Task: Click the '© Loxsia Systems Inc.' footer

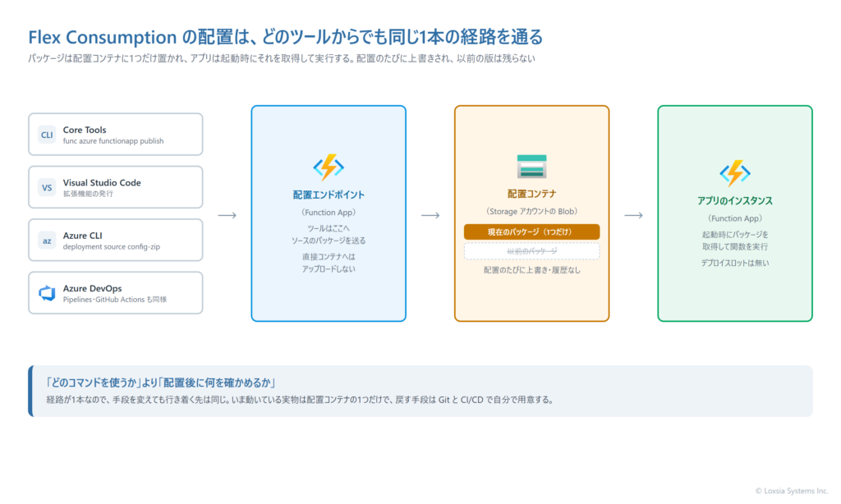Action: (x=792, y=491)
